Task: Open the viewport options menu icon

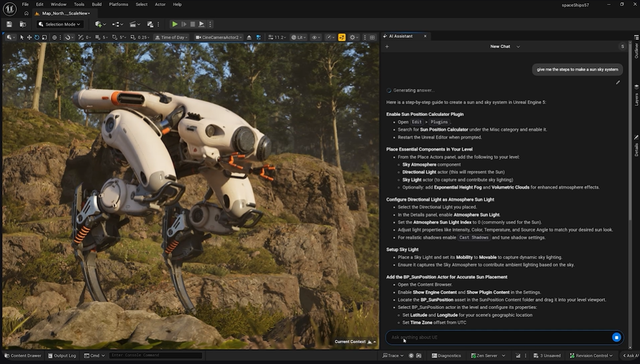Action: tap(10, 38)
